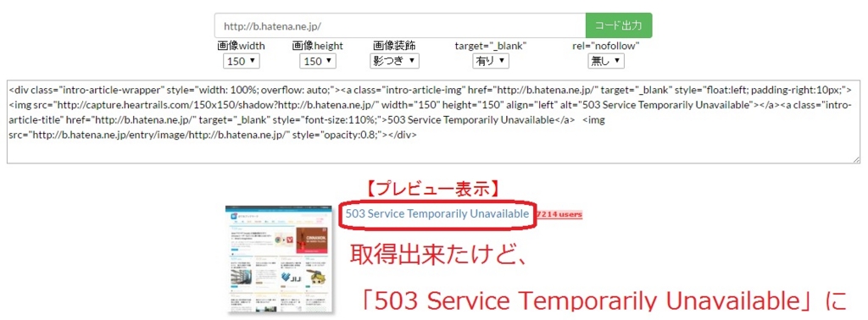Viewport: 868px width, 320px height.
Task: Grab the textarea resize handle corner
Action: [x=855, y=159]
